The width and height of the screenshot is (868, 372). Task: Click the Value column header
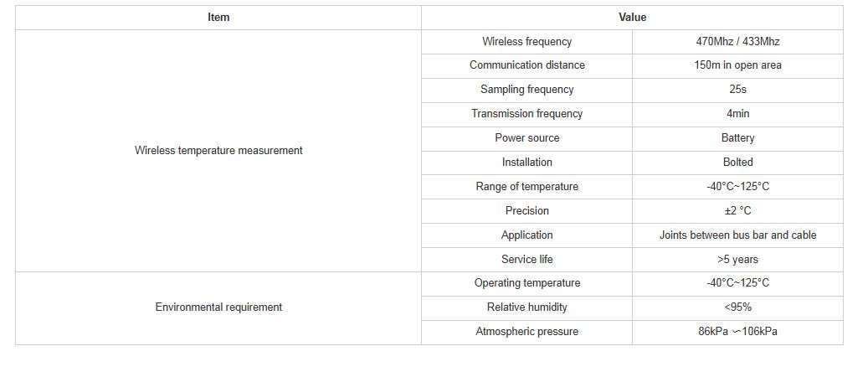click(x=632, y=18)
